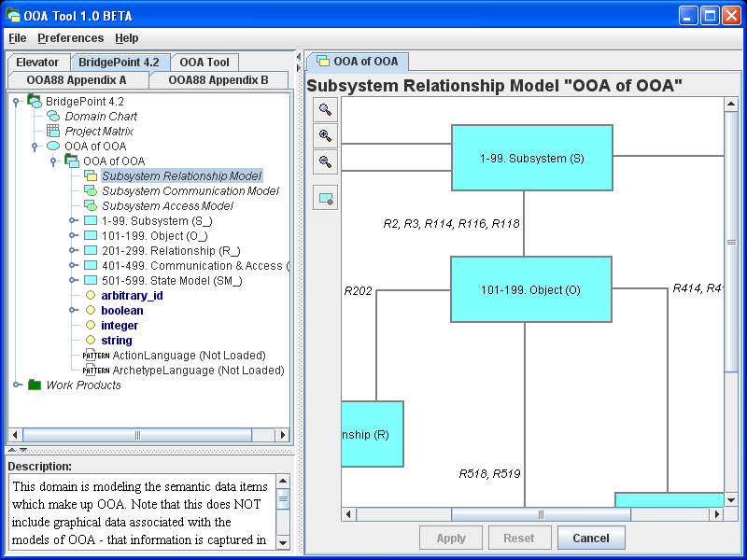Click the Reset button
This screenshot has height=560, width=747.
[519, 539]
